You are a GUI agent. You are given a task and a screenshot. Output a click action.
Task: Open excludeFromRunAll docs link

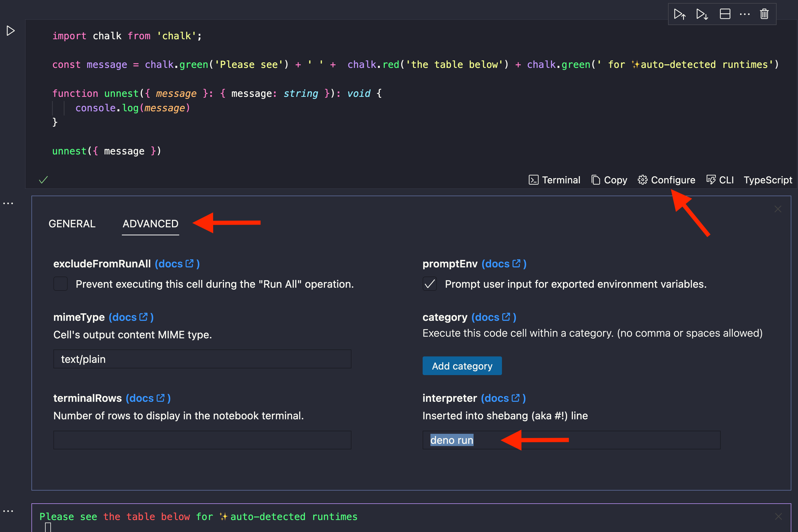[177, 263]
